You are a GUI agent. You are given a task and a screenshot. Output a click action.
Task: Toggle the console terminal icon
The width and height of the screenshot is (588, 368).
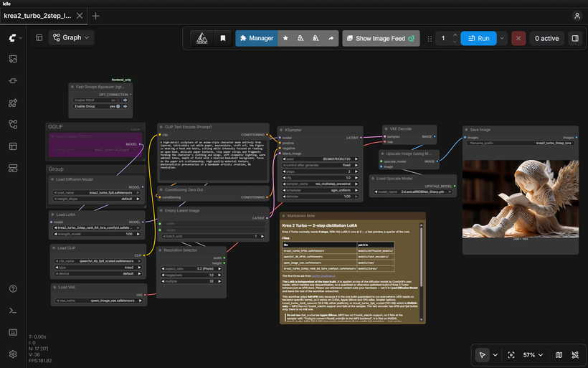[x=13, y=310]
